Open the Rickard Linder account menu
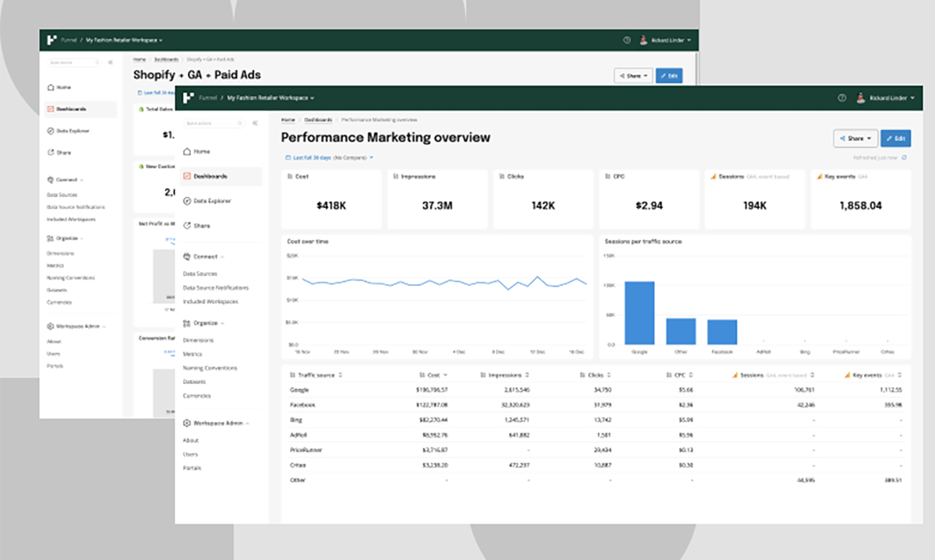Viewport: 935px width, 560px height. (x=888, y=98)
